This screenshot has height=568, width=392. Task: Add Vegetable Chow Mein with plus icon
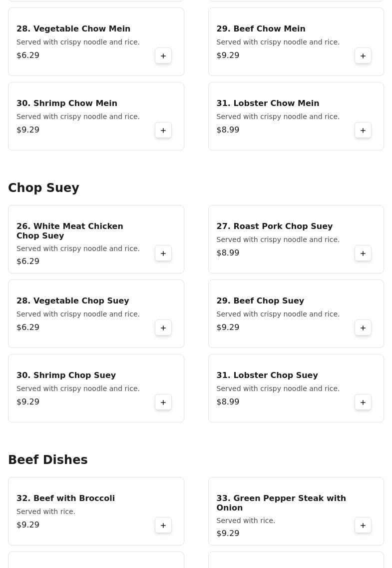coord(163,55)
